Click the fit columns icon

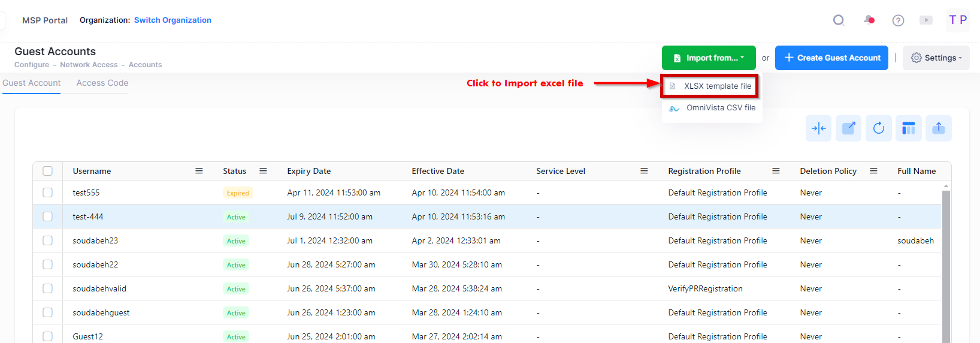click(818, 128)
